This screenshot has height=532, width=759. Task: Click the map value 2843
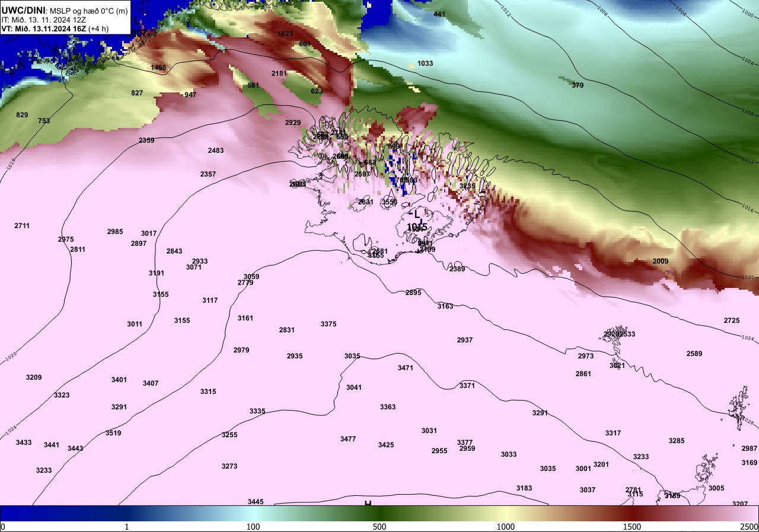pos(174,251)
